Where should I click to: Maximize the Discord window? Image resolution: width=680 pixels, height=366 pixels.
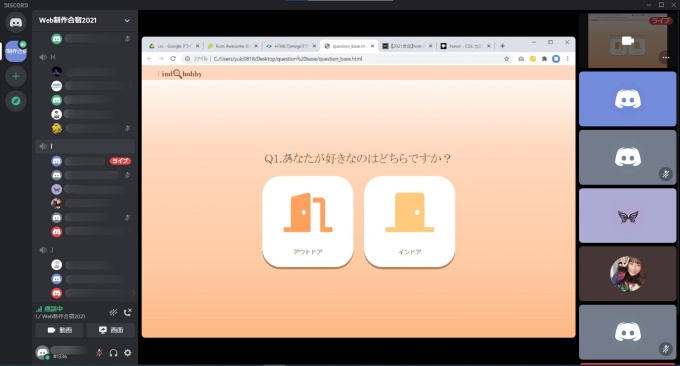point(661,4)
